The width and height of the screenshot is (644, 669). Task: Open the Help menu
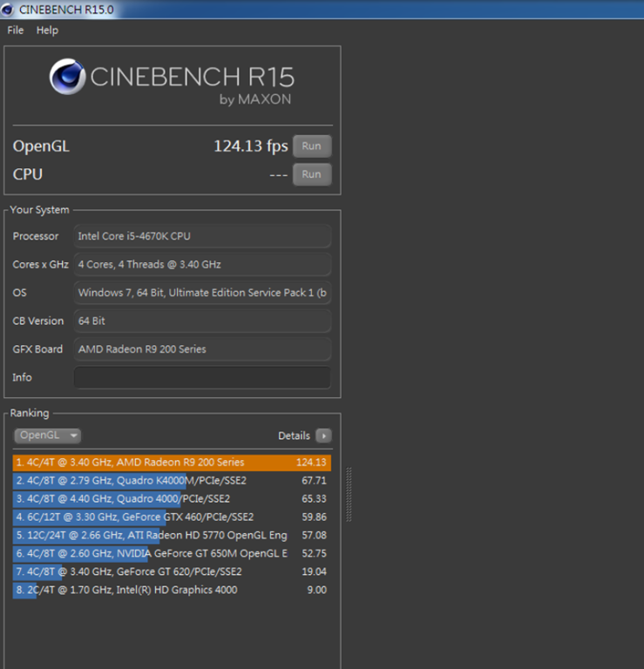click(47, 30)
